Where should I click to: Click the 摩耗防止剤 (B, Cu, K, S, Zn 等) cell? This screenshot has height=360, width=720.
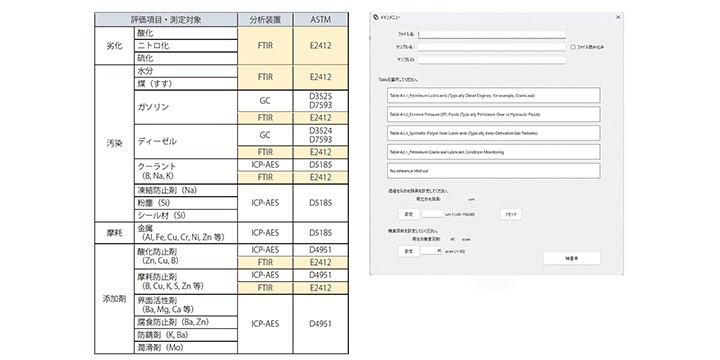pyautogui.click(x=186, y=281)
